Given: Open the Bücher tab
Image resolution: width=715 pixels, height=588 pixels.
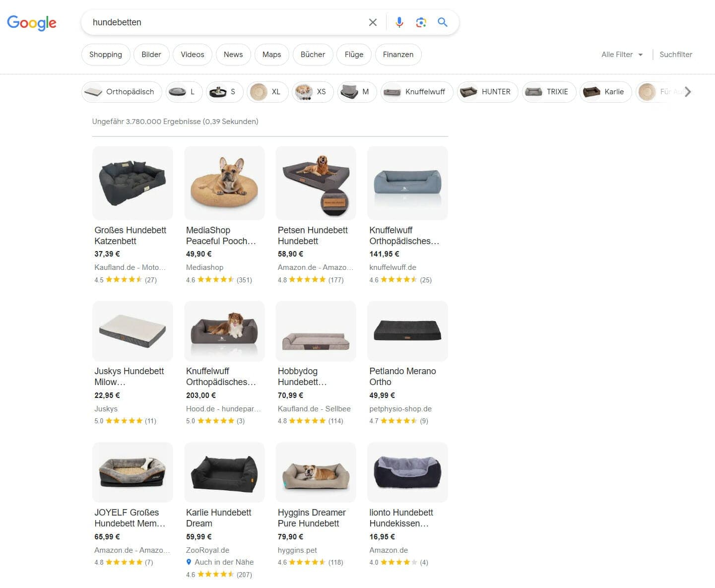Looking at the screenshot, I should click(x=313, y=55).
